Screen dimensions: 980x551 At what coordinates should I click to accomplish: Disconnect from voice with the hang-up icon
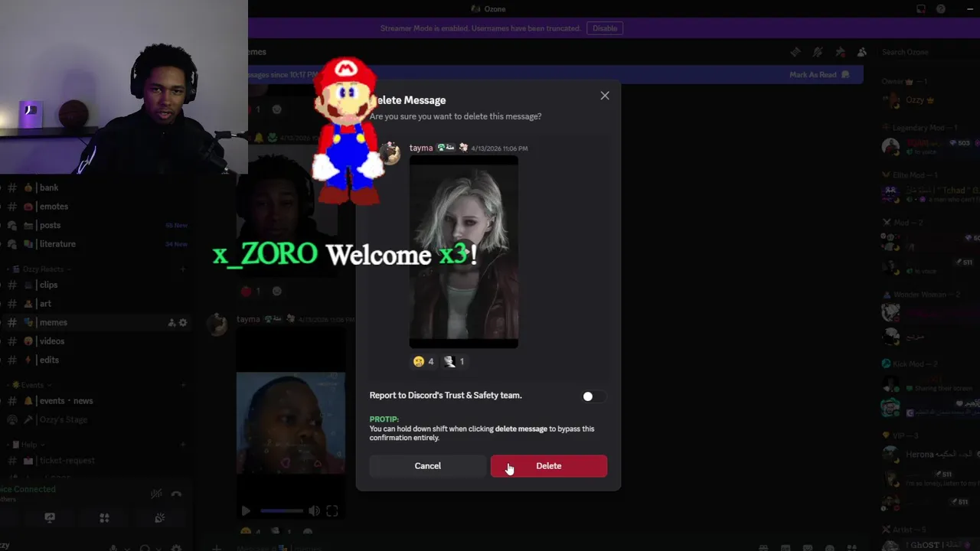coord(176,494)
